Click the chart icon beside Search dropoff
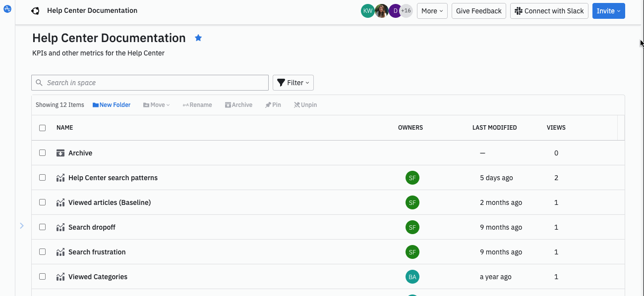644x296 pixels. click(x=60, y=227)
